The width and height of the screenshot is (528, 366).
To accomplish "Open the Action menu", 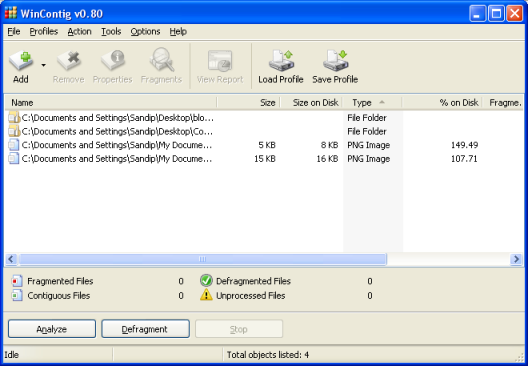I will pos(79,32).
